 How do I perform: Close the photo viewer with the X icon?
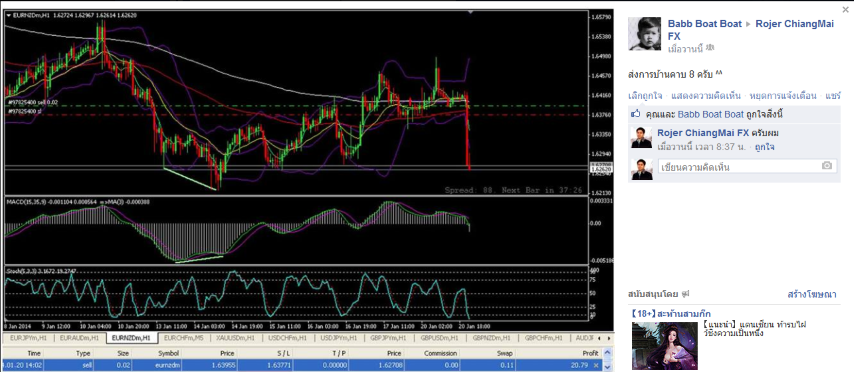click(845, 9)
